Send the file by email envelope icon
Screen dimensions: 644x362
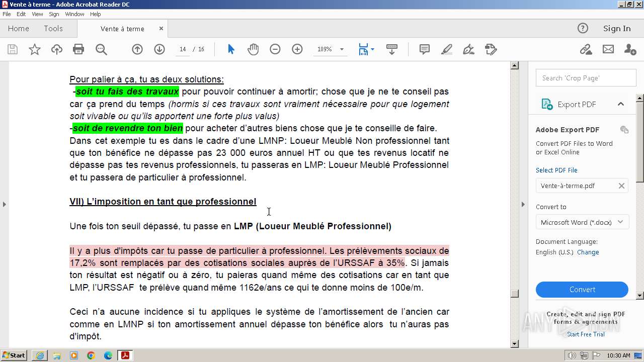[608, 49]
